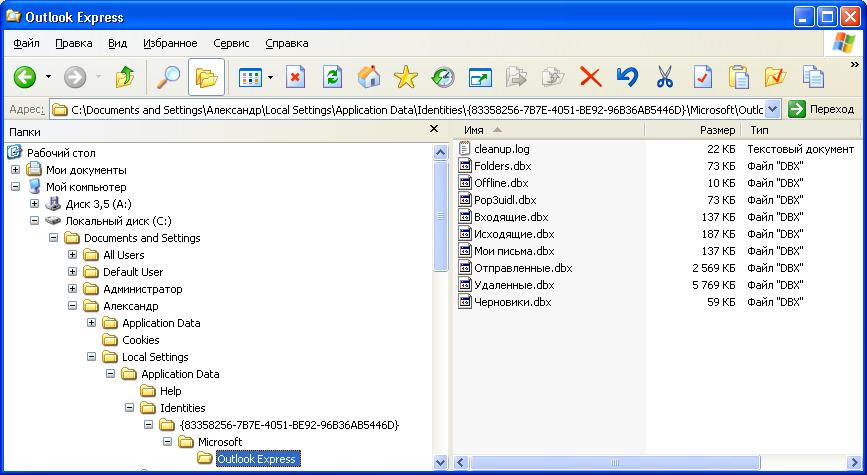
Task: Collapse Локальный диск (C:) node
Action: tap(34, 221)
